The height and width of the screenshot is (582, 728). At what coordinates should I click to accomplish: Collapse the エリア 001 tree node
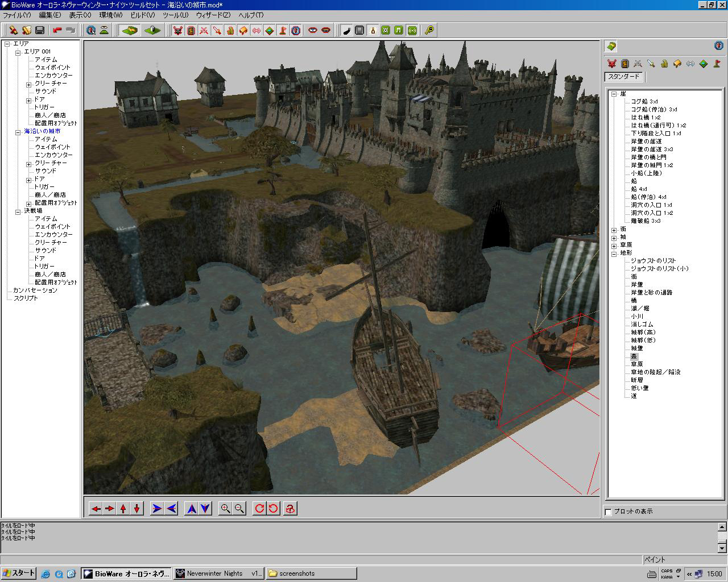point(18,52)
